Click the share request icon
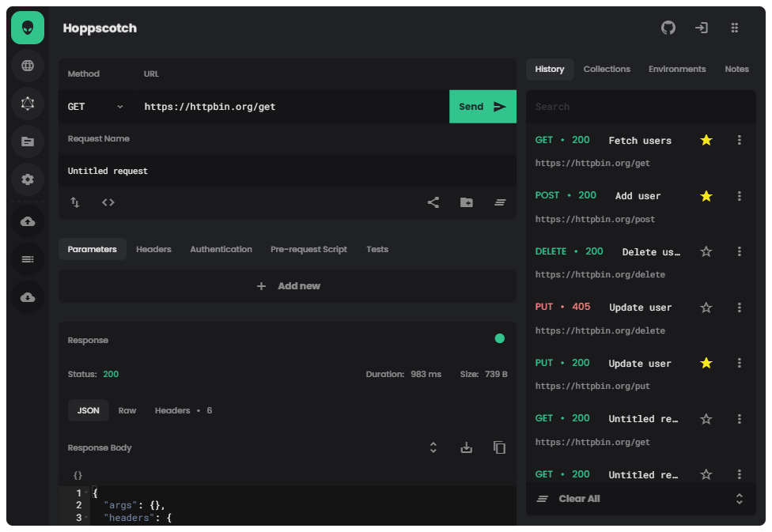Viewport: 772px width, 532px height. (433, 202)
